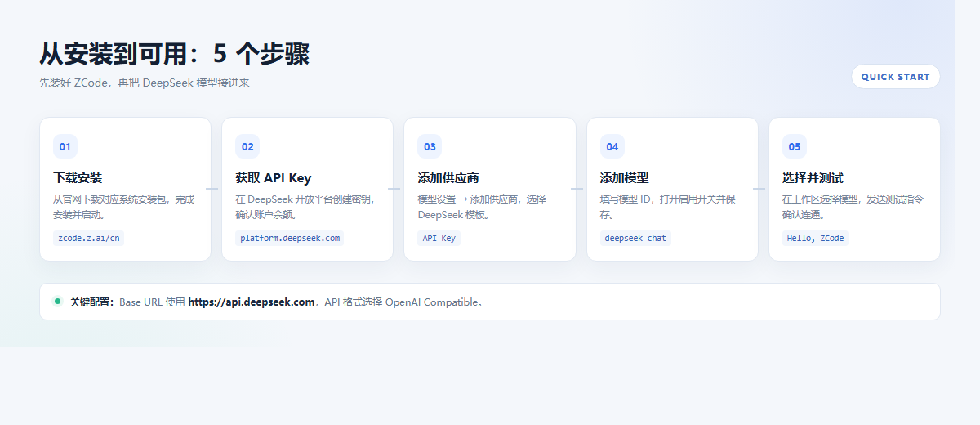Click the 添加模型 card title
Viewport: 980px width, 425px height.
pos(625,178)
